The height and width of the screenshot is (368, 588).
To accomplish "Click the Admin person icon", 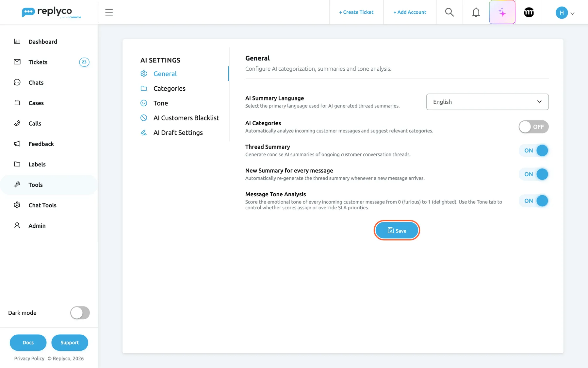I will 17,225.
